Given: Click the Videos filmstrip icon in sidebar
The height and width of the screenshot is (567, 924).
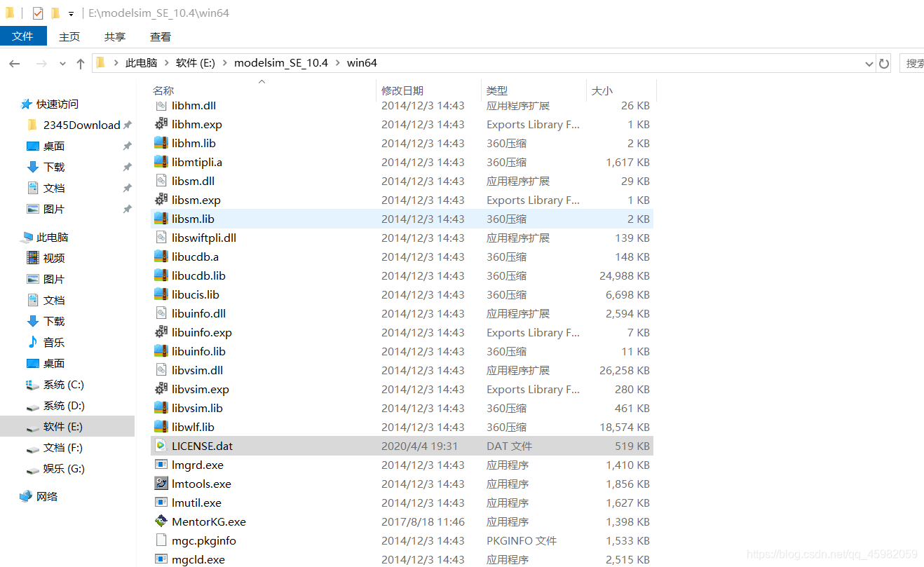Looking at the screenshot, I should [32, 258].
